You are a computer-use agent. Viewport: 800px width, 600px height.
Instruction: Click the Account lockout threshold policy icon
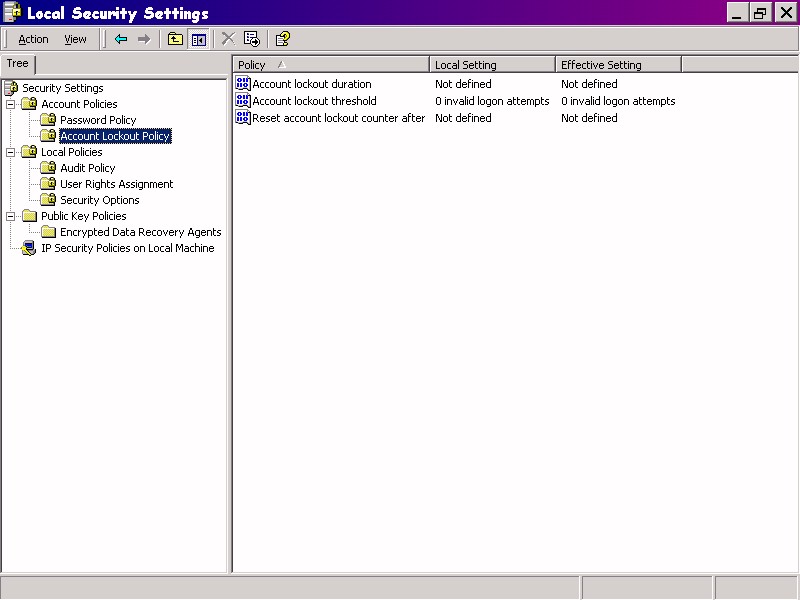pos(242,101)
